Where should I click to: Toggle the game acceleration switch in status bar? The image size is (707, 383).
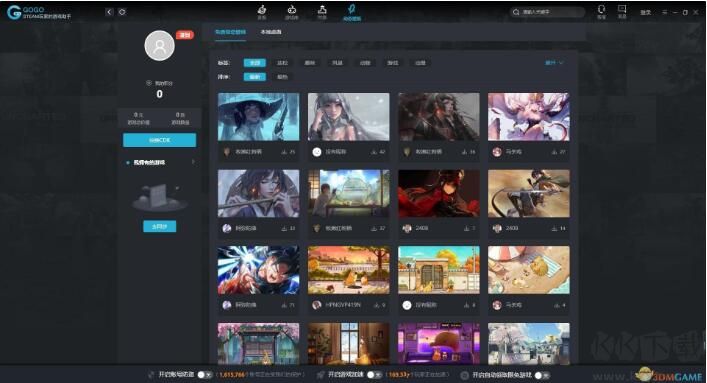(374, 374)
